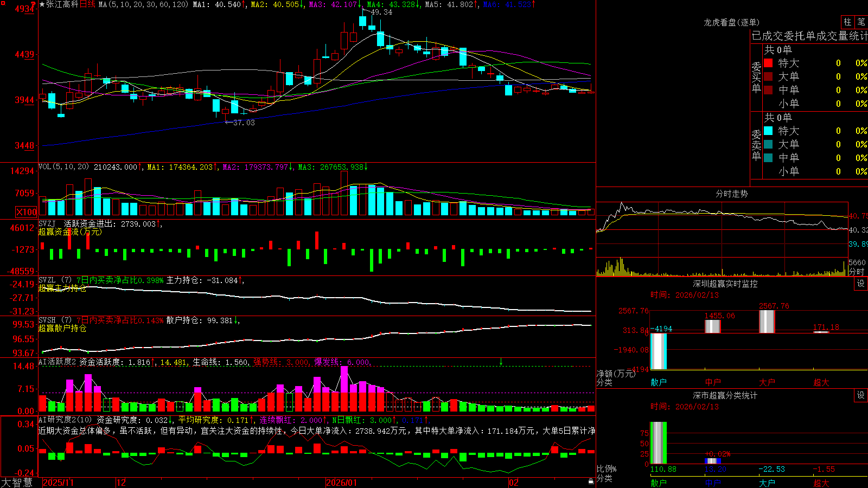The image size is (868, 488).
Task: Click the lock icon on the time axis
Action: [591, 481]
